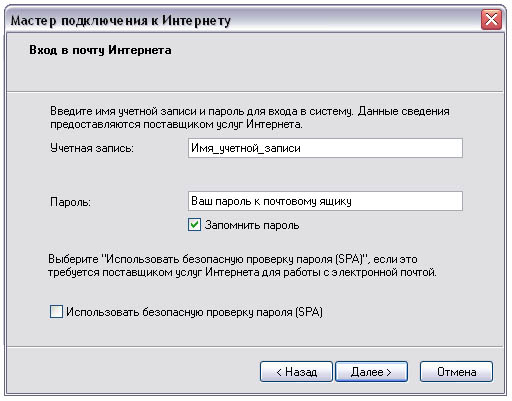
Task: Enable the SPA secure password checkbox
Action: [x=56, y=312]
